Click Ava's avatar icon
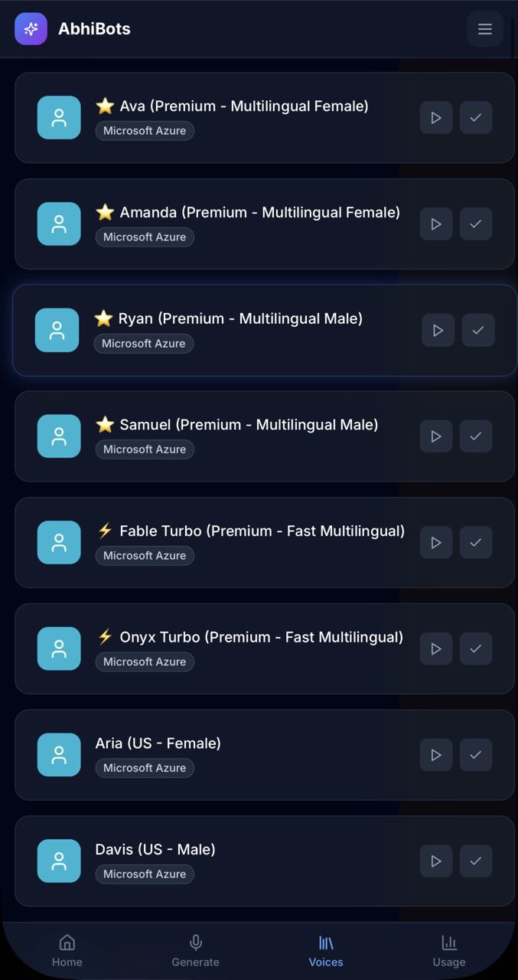518x980 pixels. [59, 117]
